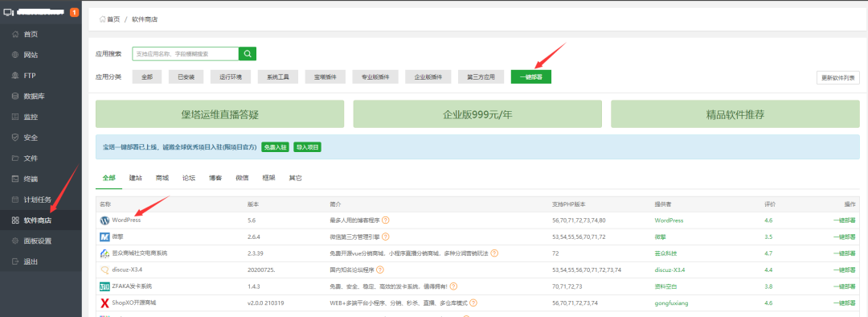The height and width of the screenshot is (317, 868).
Task: Open the 企业版999元/年 banner
Action: (477, 114)
